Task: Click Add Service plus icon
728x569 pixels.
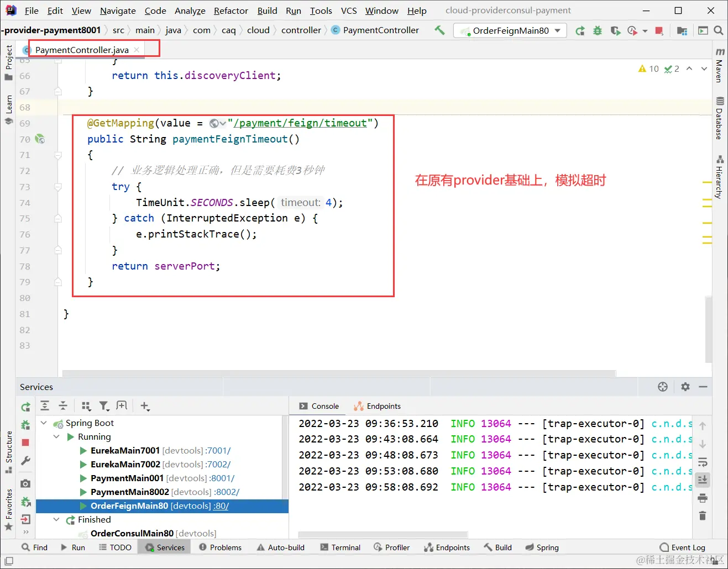Action: [145, 406]
